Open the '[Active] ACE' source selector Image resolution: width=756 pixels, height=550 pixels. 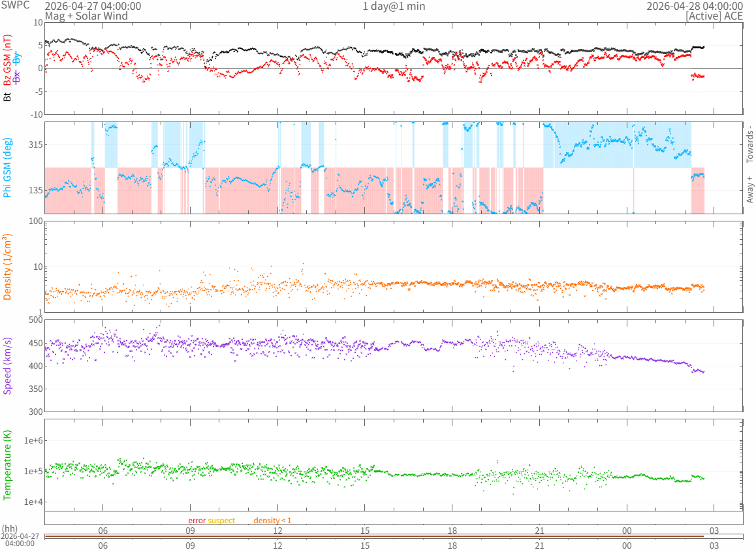(x=714, y=16)
